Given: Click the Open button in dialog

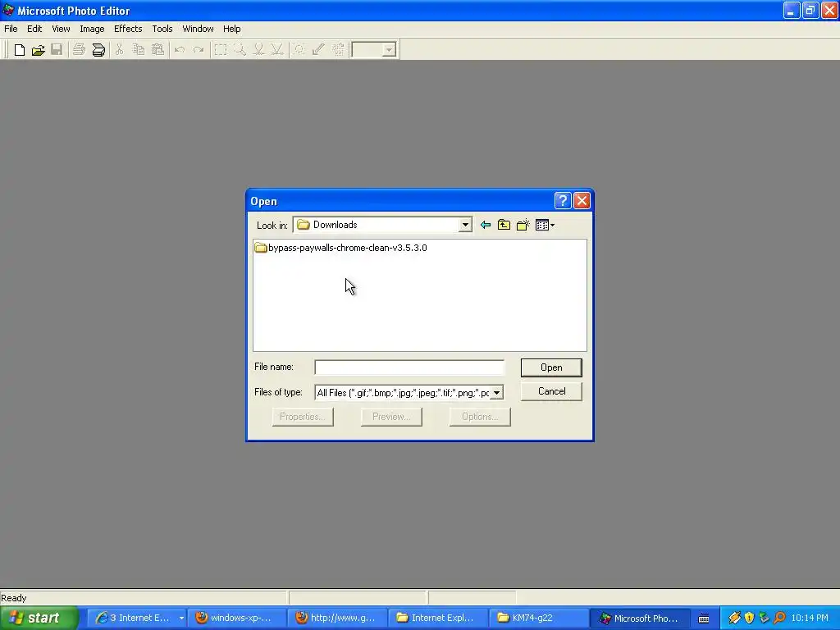Looking at the screenshot, I should (551, 367).
